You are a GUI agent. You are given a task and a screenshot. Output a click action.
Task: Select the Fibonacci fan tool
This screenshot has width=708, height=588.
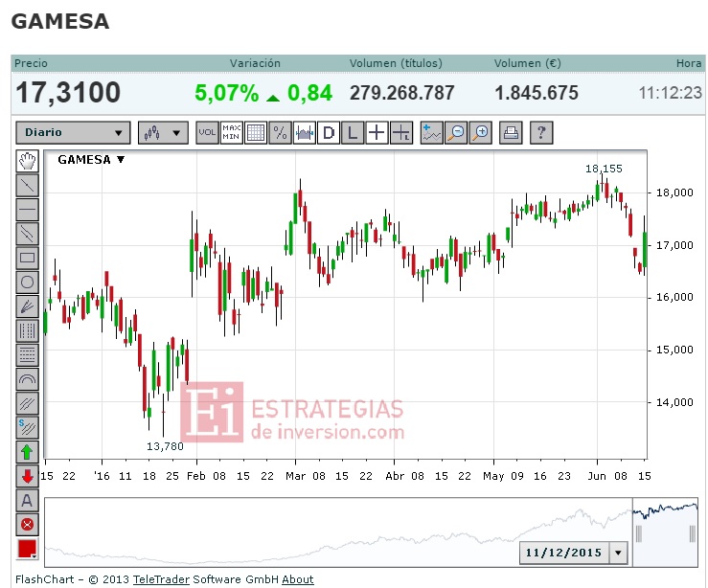[x=27, y=306]
